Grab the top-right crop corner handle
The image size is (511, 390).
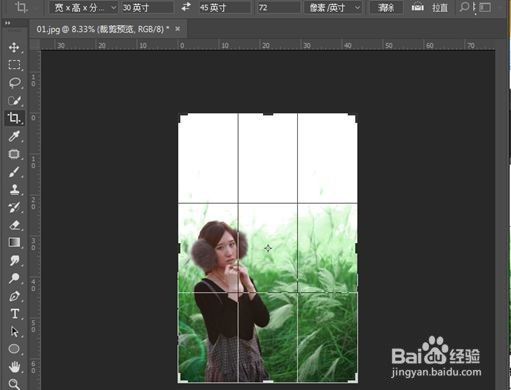[x=353, y=118]
